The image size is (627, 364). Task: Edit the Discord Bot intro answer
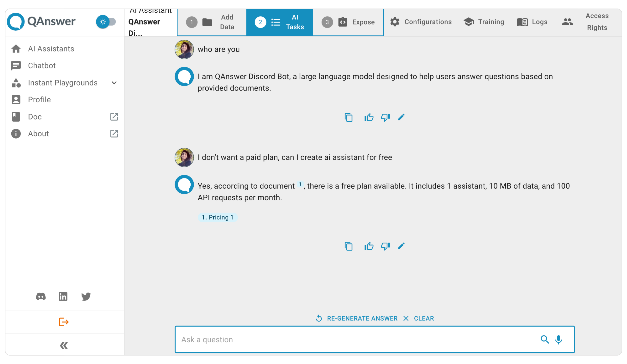point(401,117)
